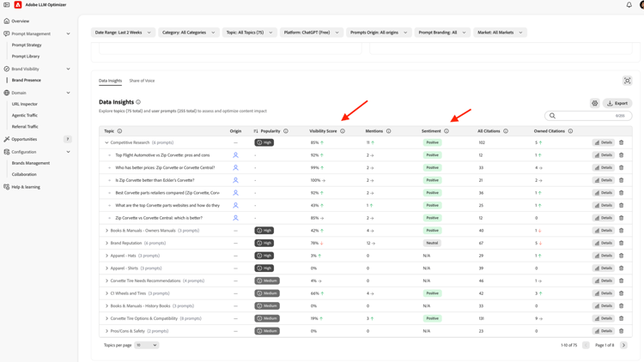
Task: Expand the Brand Reputation topic
Action: coord(106,244)
